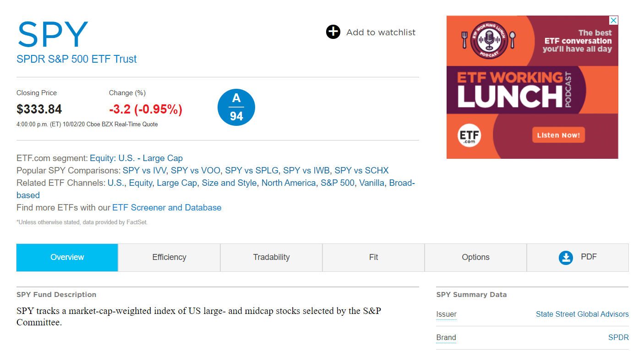Click the podcast microphone logo in ad
The height and width of the screenshot is (351, 644).
coord(490,40)
